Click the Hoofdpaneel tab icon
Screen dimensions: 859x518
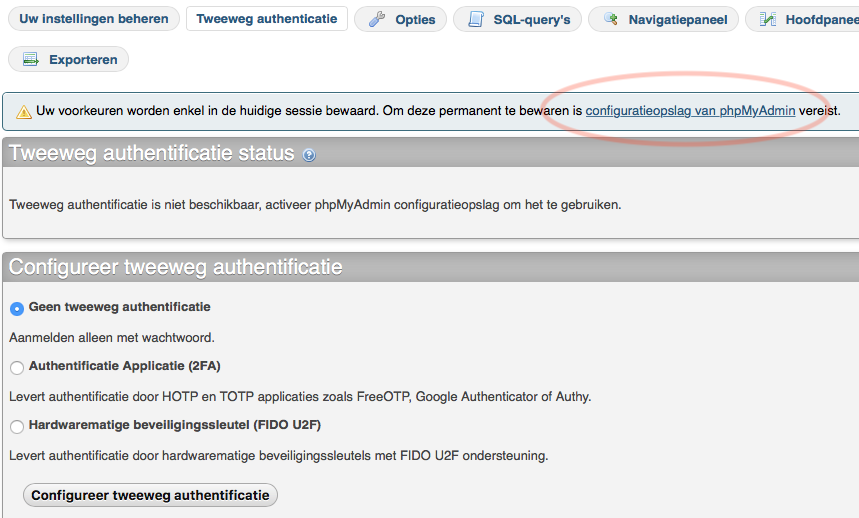768,19
